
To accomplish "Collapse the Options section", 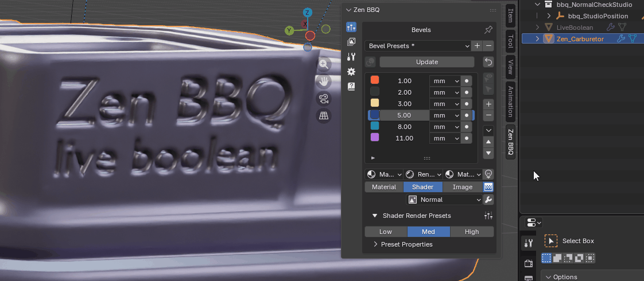I will point(548,277).
